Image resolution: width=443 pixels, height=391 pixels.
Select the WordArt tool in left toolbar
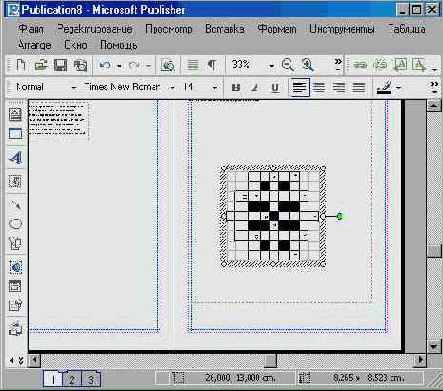pyautogui.click(x=15, y=158)
